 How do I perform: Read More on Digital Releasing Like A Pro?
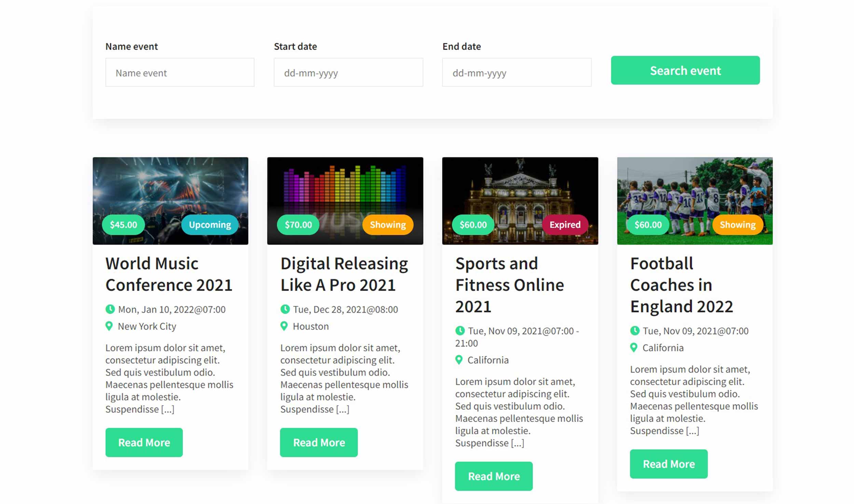click(x=319, y=443)
